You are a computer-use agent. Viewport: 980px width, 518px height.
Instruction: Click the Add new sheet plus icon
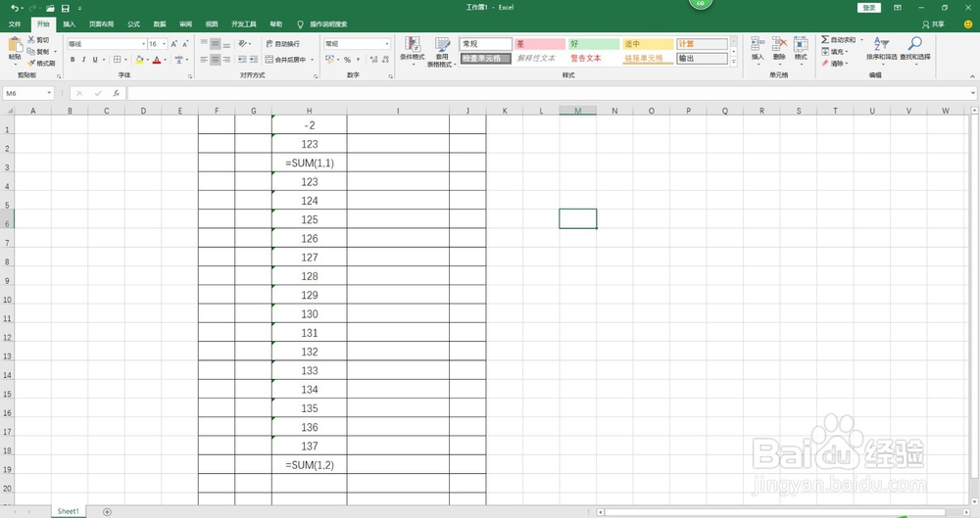(107, 512)
